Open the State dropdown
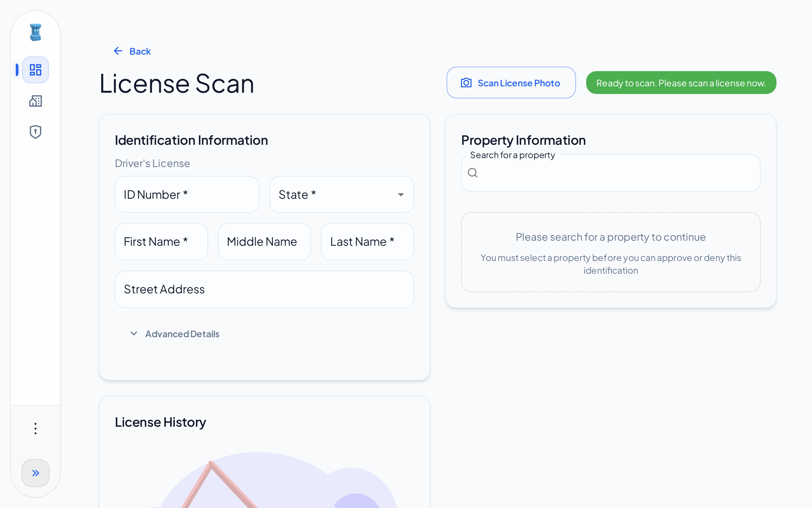Image resolution: width=812 pixels, height=508 pixels. pyautogui.click(x=342, y=195)
